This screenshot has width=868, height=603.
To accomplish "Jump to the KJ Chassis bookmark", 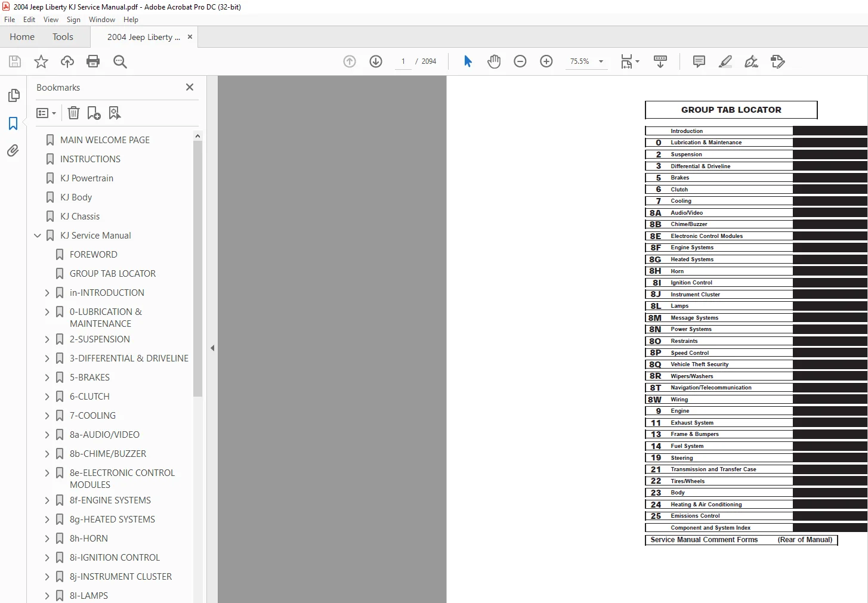I will [x=80, y=217].
